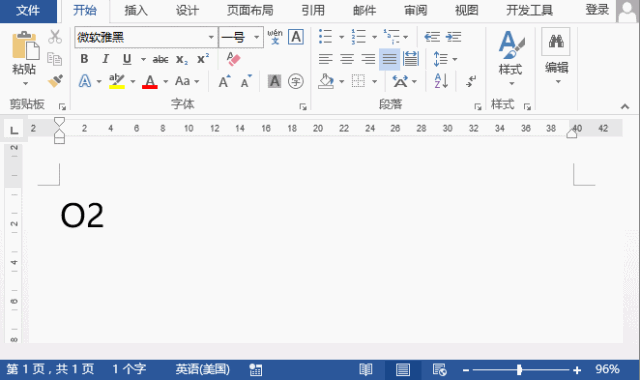The width and height of the screenshot is (640, 380).
Task: Switch to the 页面布局 Page Layout tab
Action: point(250,11)
